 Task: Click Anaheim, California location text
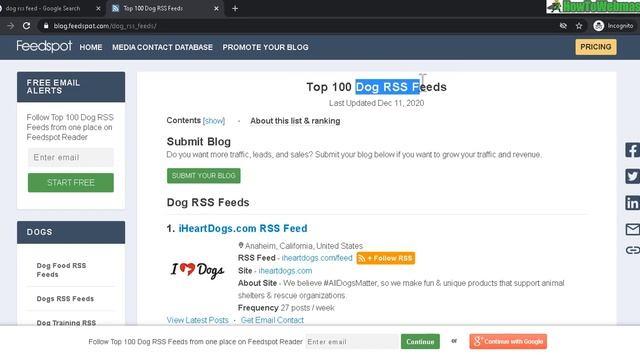click(x=304, y=246)
